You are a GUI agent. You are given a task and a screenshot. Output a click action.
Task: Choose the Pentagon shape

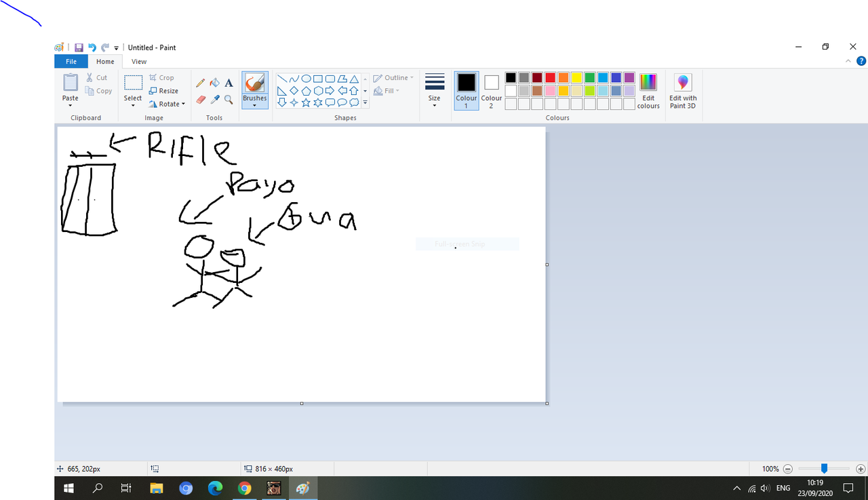point(306,90)
